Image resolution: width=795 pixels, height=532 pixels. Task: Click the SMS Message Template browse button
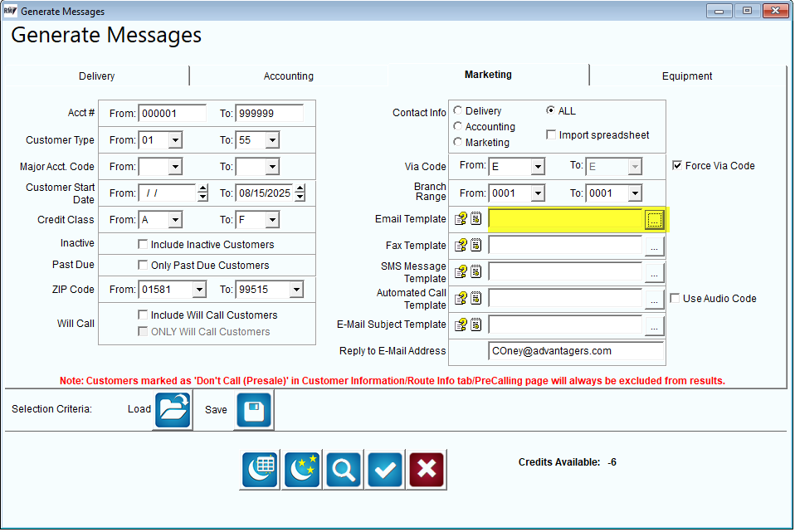[655, 273]
